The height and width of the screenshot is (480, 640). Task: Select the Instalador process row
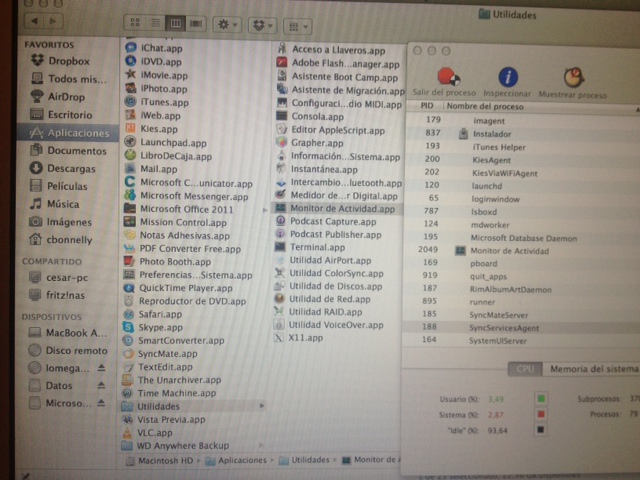click(523, 133)
